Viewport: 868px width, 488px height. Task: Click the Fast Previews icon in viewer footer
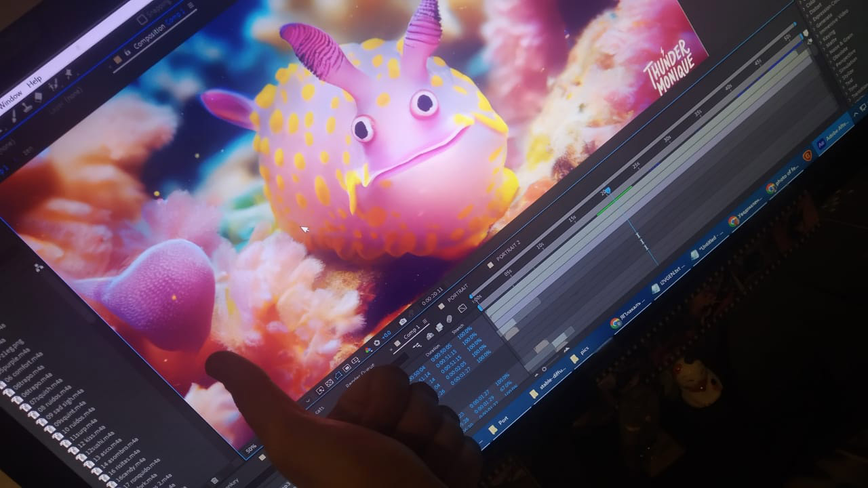321,390
